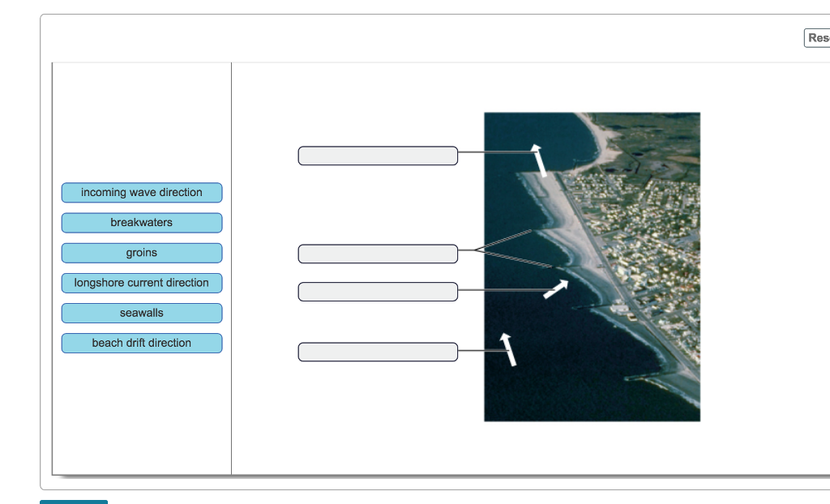This screenshot has width=830, height=504.
Task: Select the "incoming wave direction" label chip
Action: [x=141, y=193]
